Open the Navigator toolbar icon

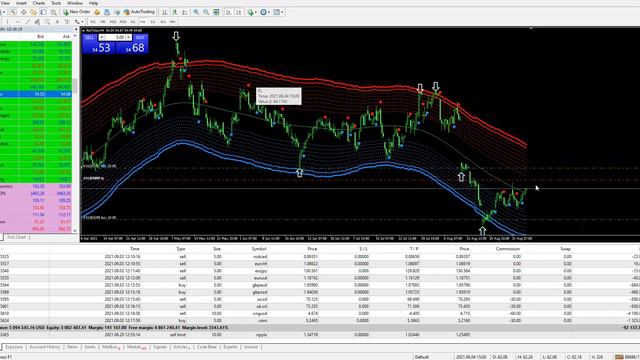pos(33,12)
